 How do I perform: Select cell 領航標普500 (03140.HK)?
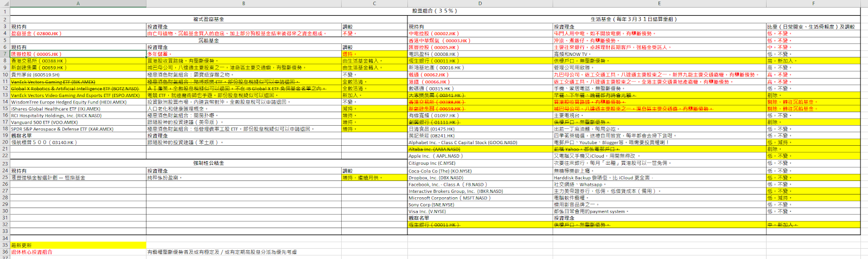[78, 143]
